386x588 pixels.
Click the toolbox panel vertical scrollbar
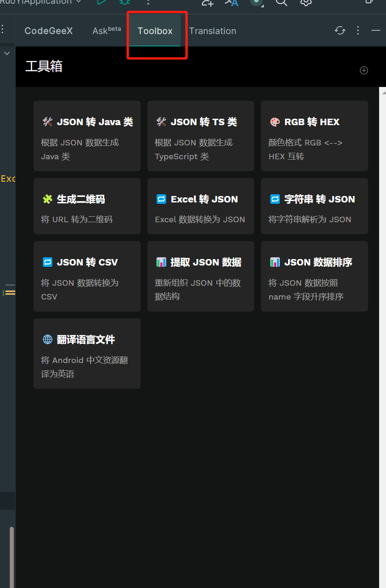point(382,337)
